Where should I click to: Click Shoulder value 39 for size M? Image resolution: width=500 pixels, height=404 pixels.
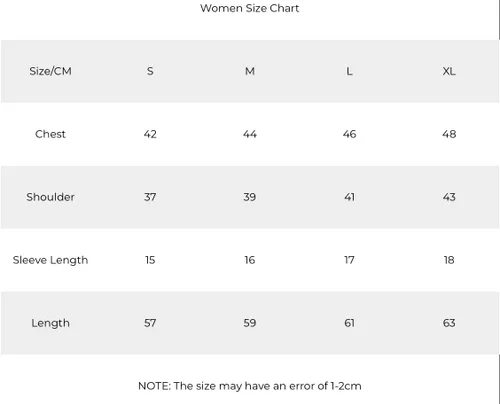point(250,197)
